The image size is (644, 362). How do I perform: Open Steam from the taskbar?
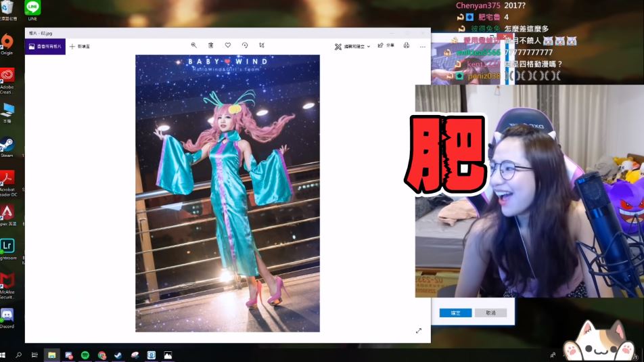tap(118, 355)
